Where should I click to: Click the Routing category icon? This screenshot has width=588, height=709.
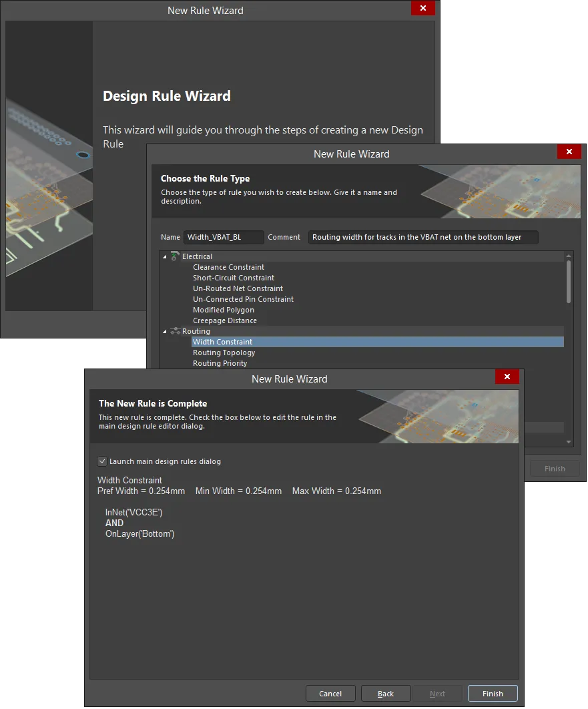pos(175,331)
